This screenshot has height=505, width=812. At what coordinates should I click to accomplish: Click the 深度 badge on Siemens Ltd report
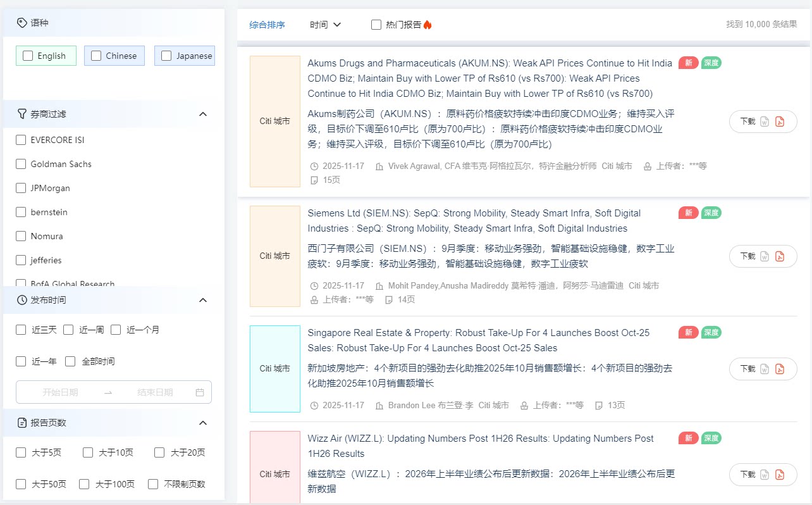(711, 213)
